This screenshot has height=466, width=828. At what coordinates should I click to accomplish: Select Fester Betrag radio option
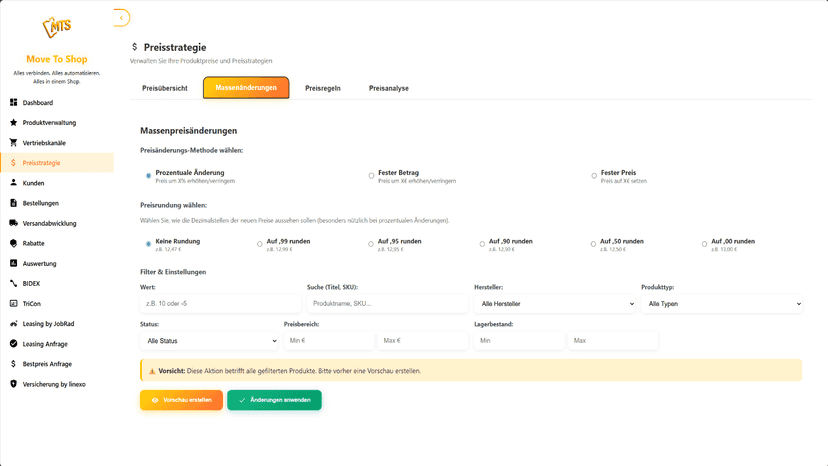(371, 175)
